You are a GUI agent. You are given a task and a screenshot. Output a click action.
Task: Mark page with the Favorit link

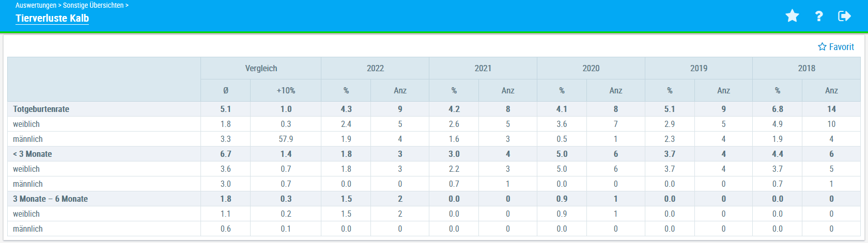click(x=836, y=47)
